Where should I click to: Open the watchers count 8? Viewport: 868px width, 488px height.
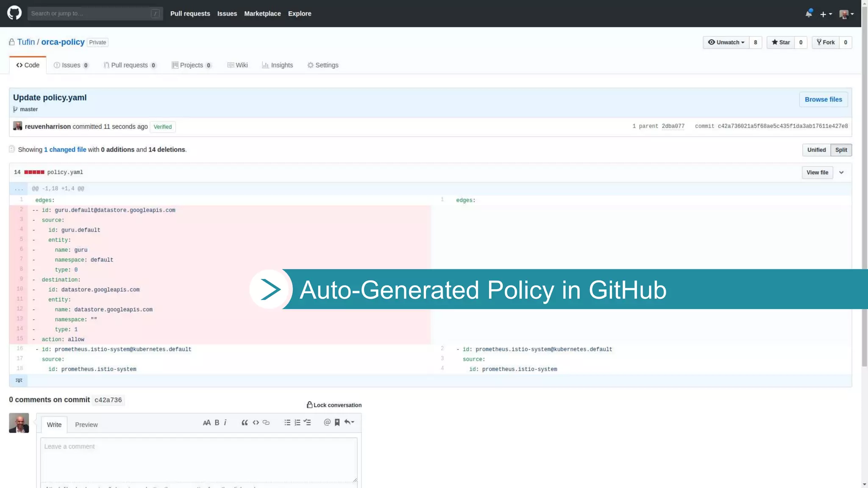pos(755,42)
